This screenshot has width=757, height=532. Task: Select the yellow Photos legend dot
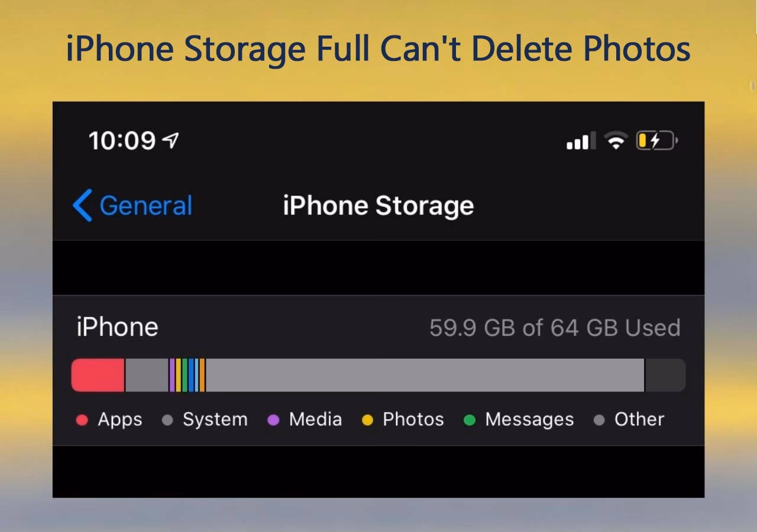[x=368, y=420]
